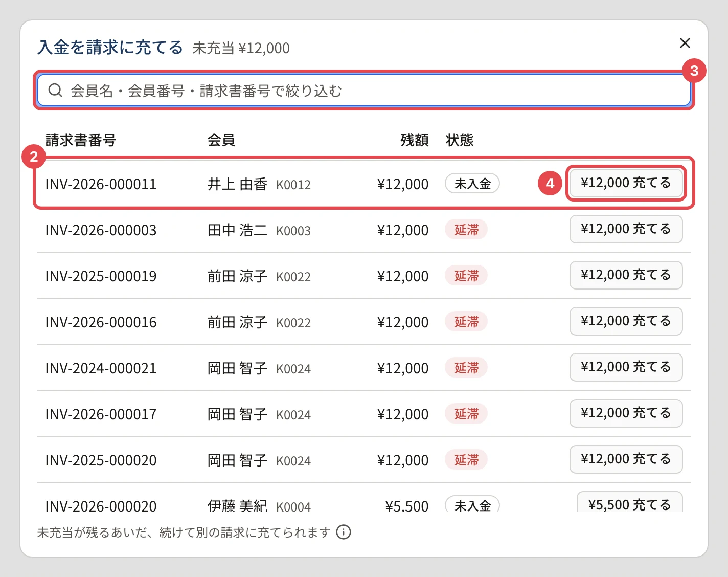
Task: Apply ¥12,000 to INV-2026-000016
Action: [x=626, y=321]
